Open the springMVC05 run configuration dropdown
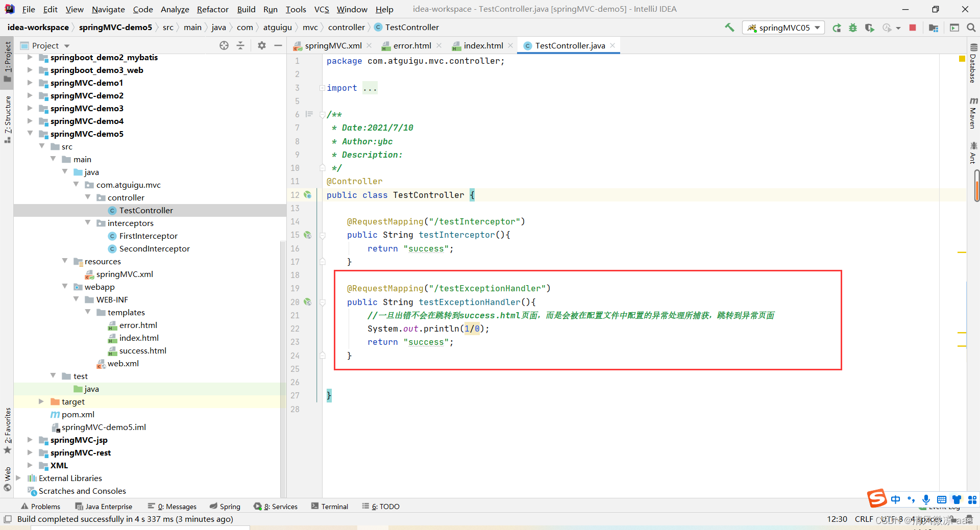 point(783,28)
